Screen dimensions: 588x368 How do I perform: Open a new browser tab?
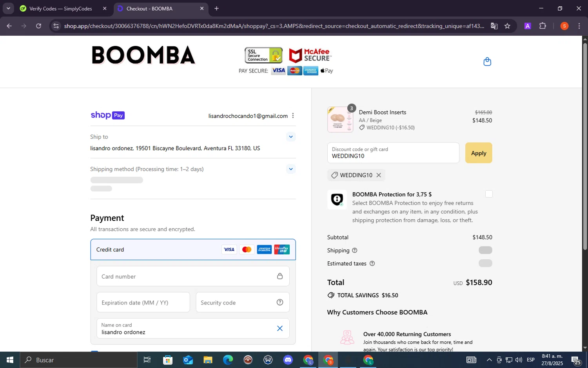pyautogui.click(x=216, y=9)
